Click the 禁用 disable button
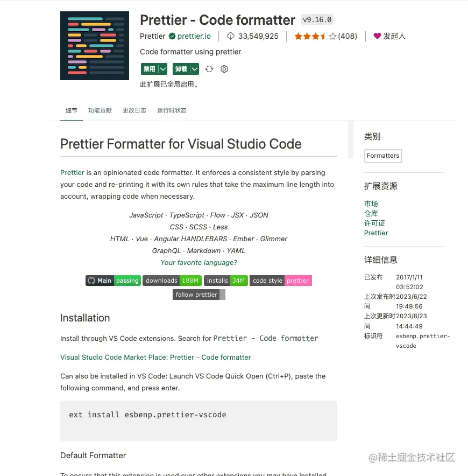The image size is (468, 476). (x=150, y=69)
